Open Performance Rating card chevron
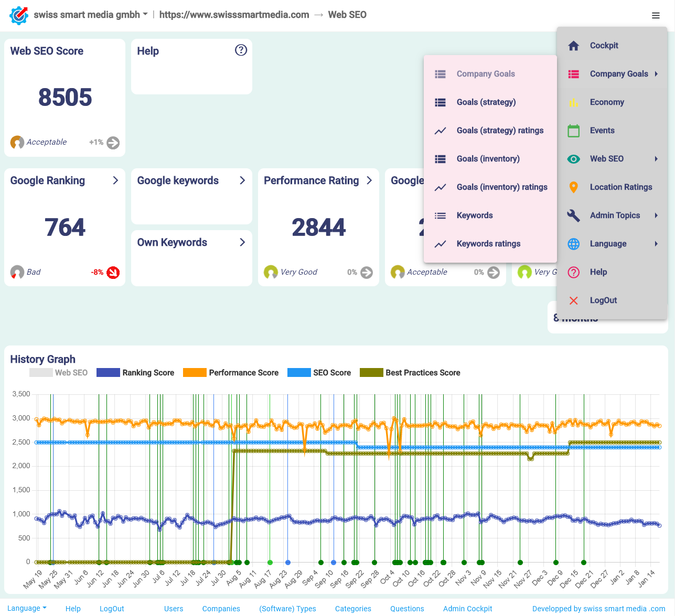 (x=369, y=180)
